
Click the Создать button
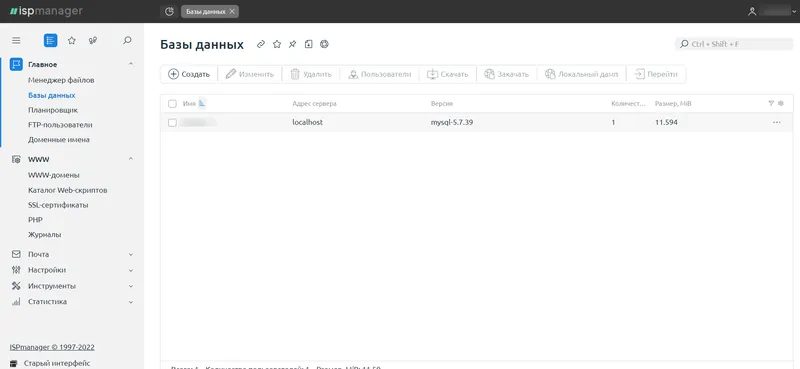[189, 74]
